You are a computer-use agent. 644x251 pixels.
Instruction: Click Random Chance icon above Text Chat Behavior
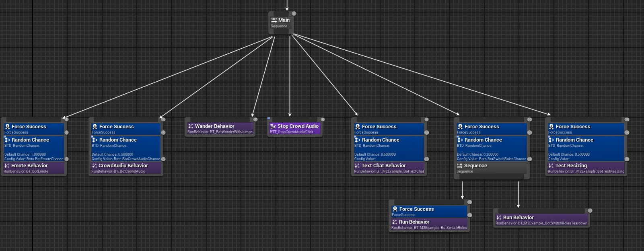[357, 140]
